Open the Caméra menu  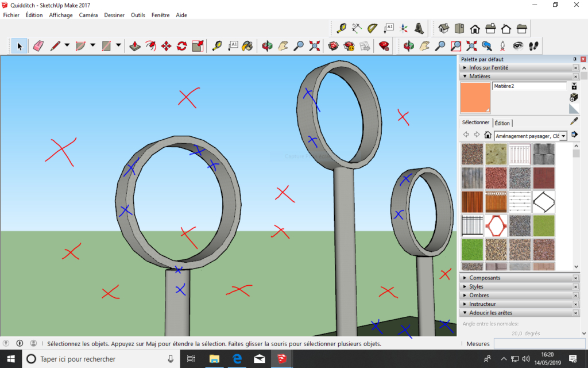tap(88, 15)
